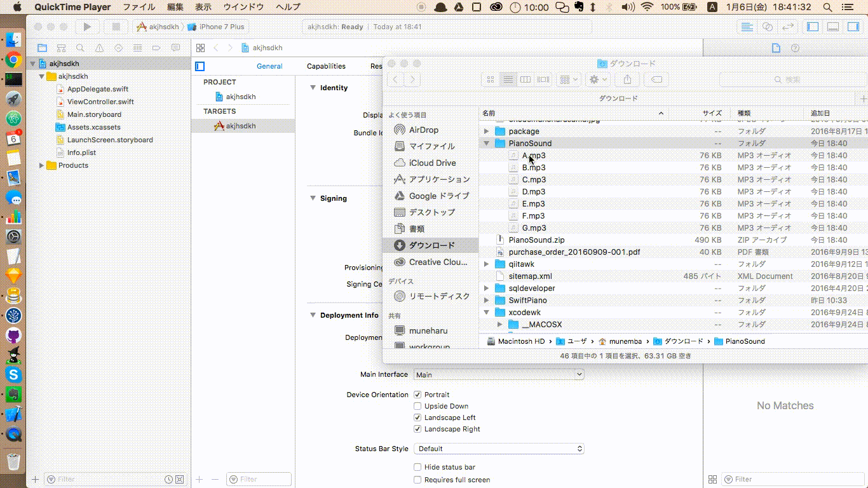Open 編集 menu in menu bar
Viewport: 868px width, 488px height.
(175, 7)
